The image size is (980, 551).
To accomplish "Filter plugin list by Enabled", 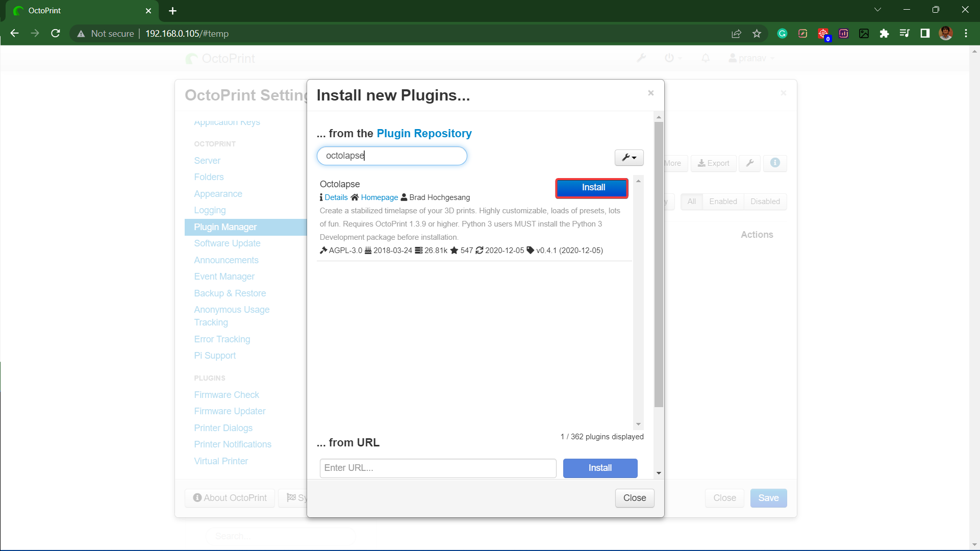I will [x=723, y=202].
